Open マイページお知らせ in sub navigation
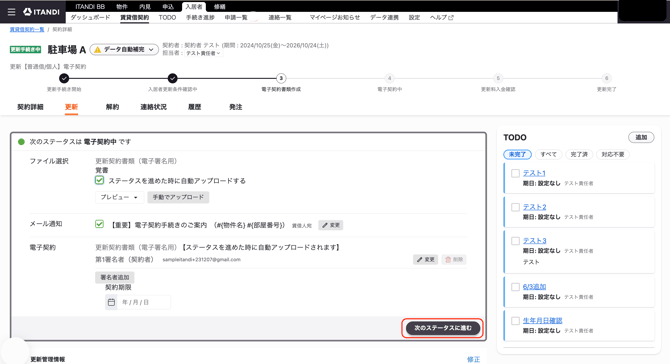This screenshot has height=364, width=670. [x=335, y=18]
